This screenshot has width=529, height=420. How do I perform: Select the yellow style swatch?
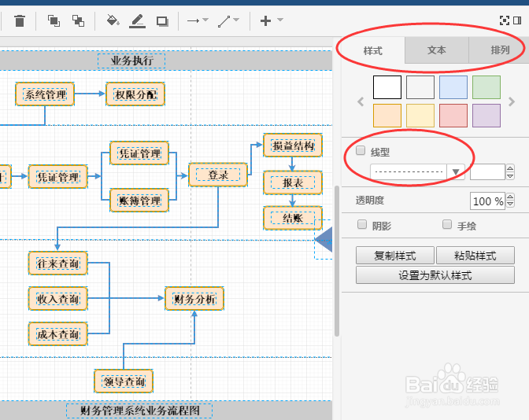pos(420,116)
